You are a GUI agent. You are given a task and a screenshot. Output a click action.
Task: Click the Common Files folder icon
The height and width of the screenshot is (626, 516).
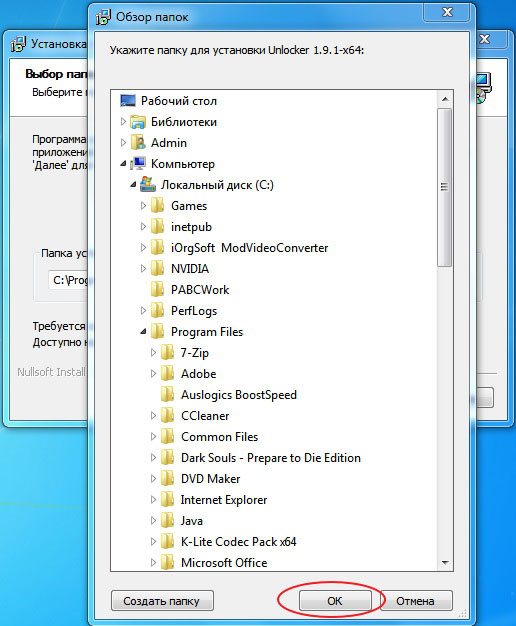[167, 436]
